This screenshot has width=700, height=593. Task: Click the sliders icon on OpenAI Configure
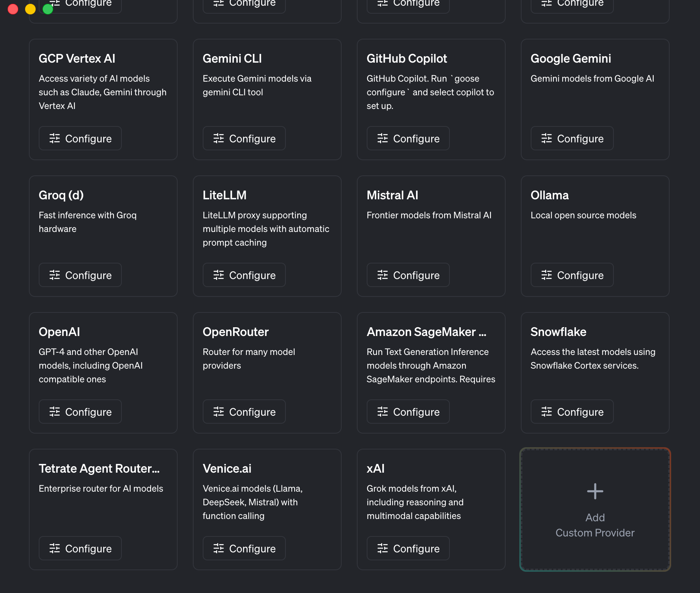coord(54,412)
